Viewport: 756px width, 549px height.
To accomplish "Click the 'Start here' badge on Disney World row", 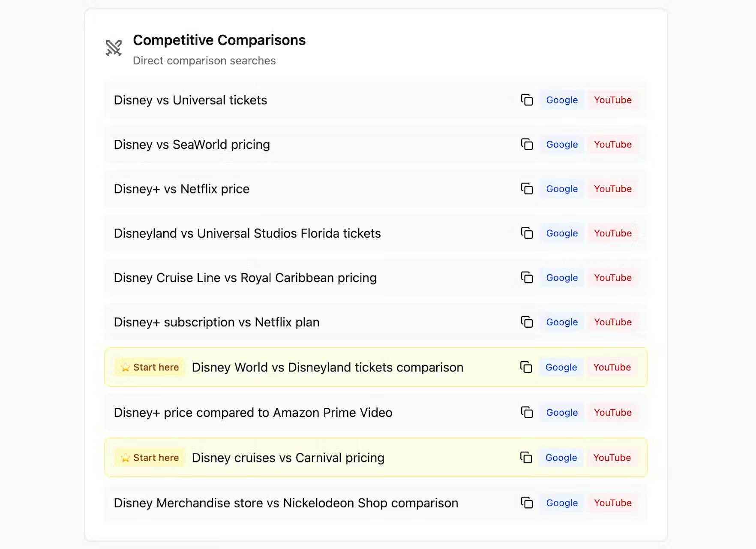I will (x=149, y=367).
